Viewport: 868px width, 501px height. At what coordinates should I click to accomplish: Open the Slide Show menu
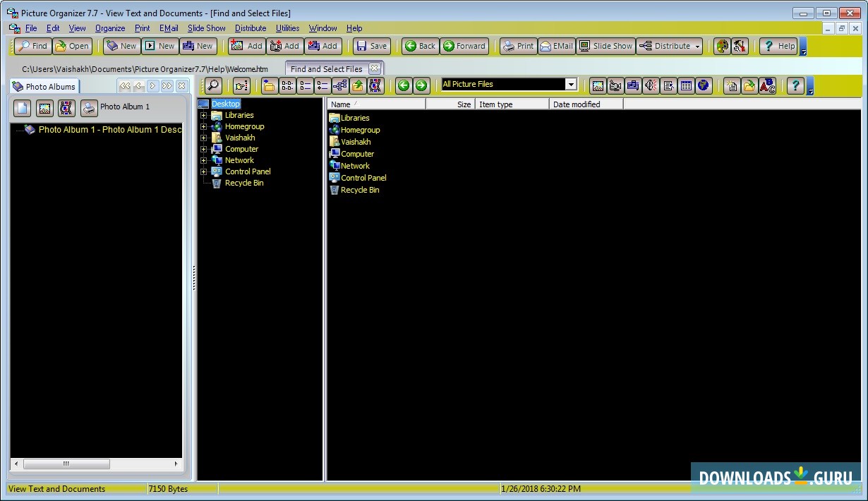pyautogui.click(x=207, y=28)
